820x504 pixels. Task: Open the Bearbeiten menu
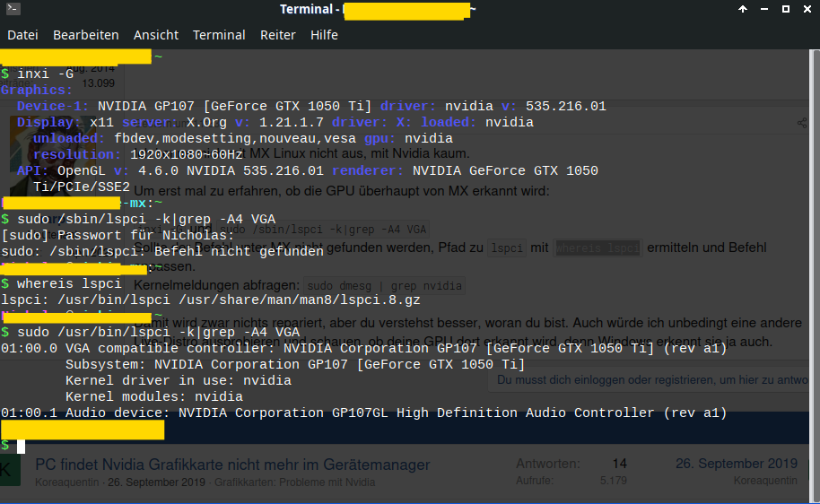86,35
